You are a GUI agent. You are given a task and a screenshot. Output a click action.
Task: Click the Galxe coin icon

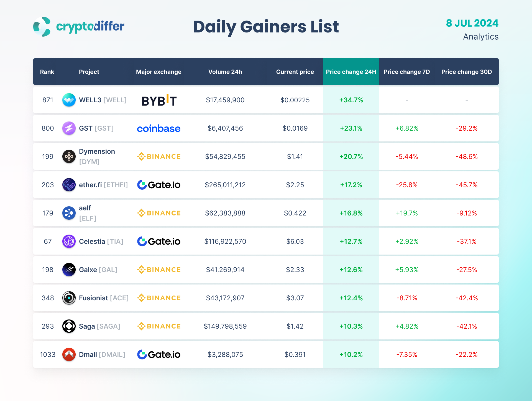click(69, 270)
